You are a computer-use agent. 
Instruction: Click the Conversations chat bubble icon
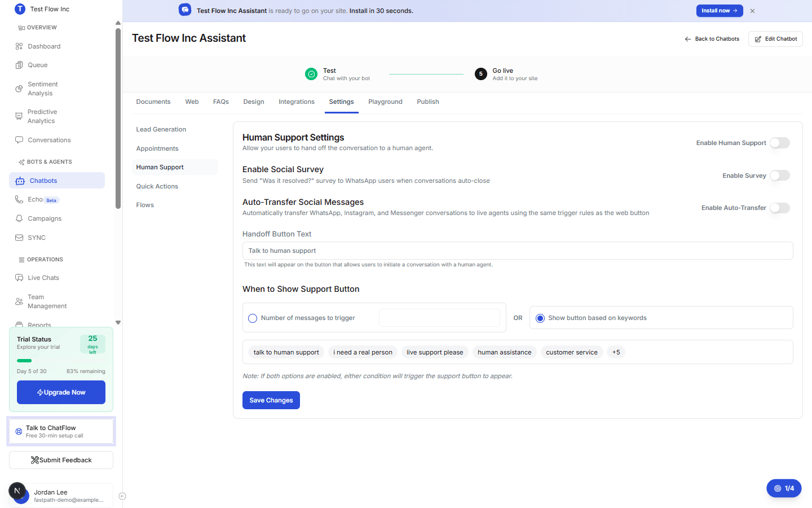19,140
